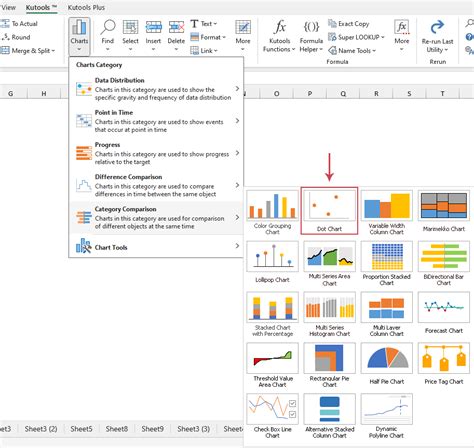The image size is (474, 448).
Task: Open Chart Tools submenu
Action: pos(157,247)
